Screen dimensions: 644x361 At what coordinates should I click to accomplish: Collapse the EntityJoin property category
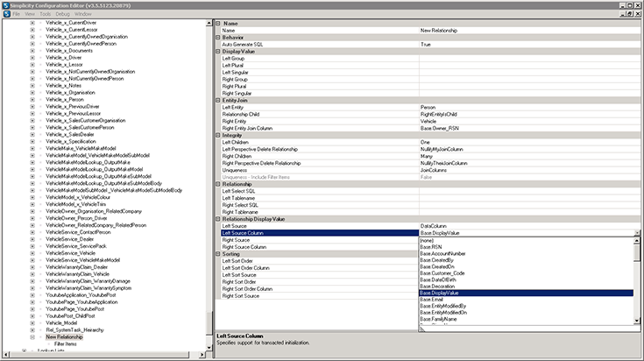(218, 100)
